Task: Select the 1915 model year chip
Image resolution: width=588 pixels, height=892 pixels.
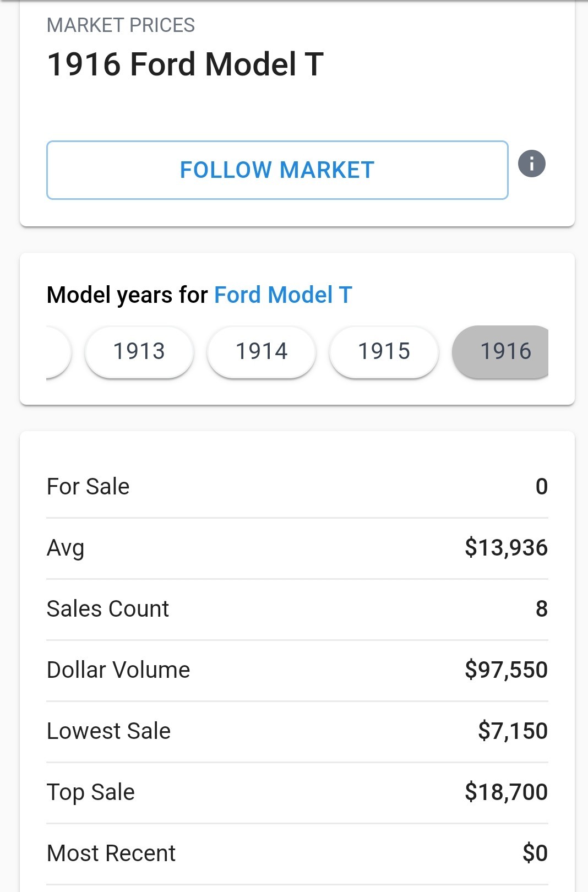Action: (x=384, y=351)
